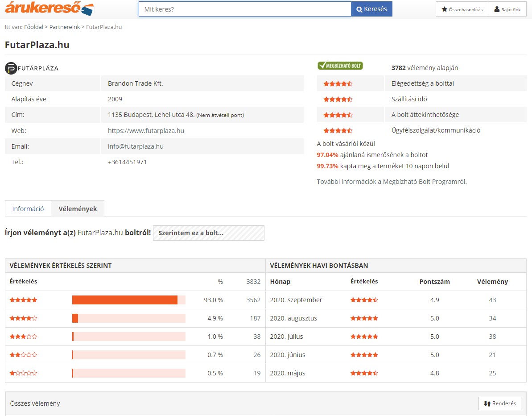Click count value 3562
This screenshot has width=532, height=416.
pos(253,300)
